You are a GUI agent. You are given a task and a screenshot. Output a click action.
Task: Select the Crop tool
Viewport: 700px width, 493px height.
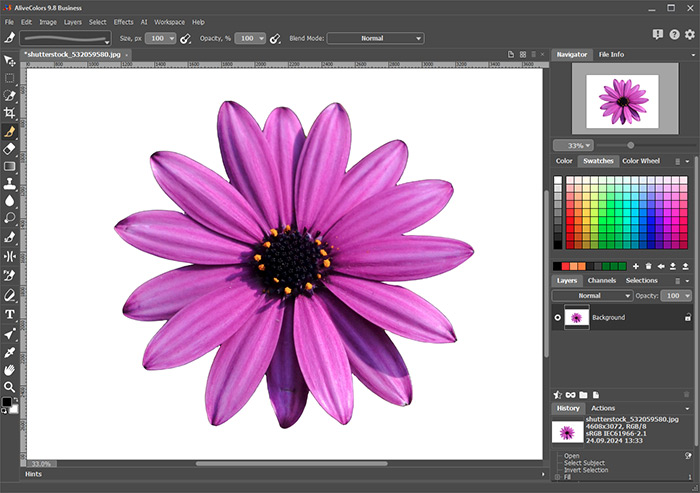tap(9, 113)
